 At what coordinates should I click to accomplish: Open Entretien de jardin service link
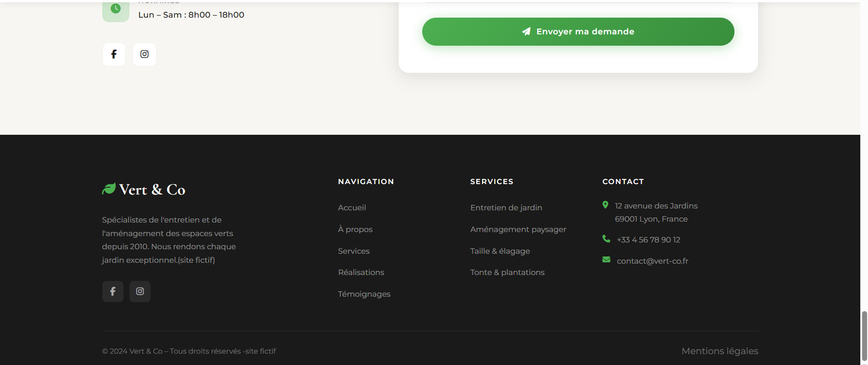506,208
